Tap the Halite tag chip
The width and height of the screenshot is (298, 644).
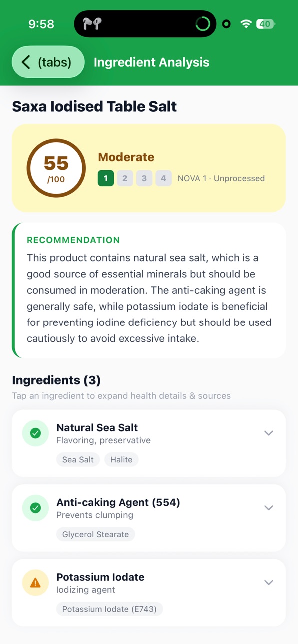click(x=121, y=460)
